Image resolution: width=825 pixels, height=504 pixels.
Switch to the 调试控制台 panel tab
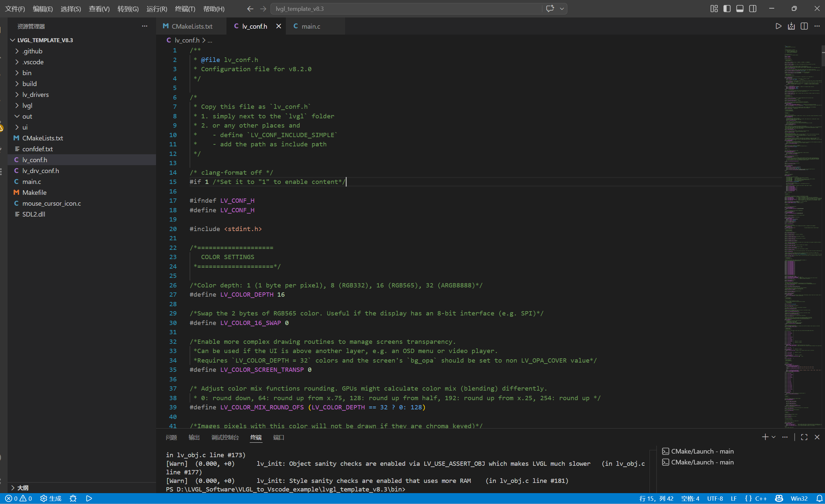click(x=225, y=437)
